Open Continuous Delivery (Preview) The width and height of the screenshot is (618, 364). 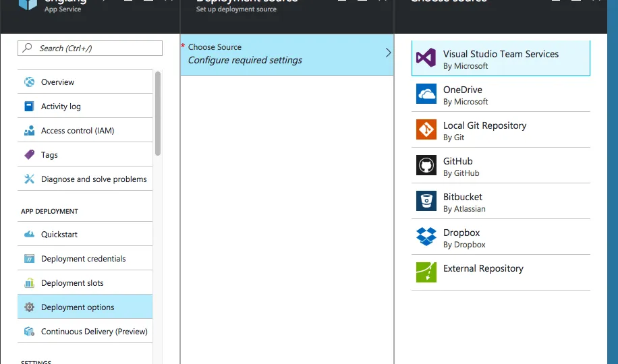[x=85, y=332]
